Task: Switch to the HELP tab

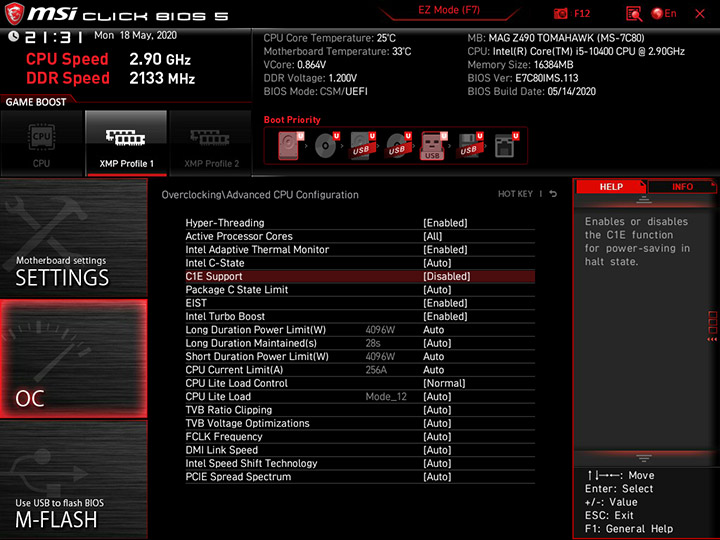Action: click(x=611, y=186)
